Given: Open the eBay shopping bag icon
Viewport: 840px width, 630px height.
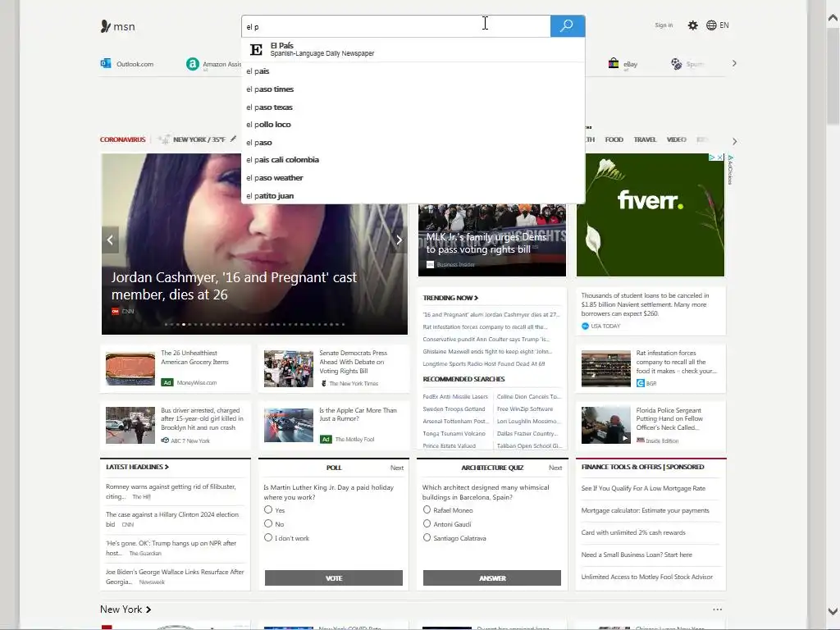Looking at the screenshot, I should point(614,63).
